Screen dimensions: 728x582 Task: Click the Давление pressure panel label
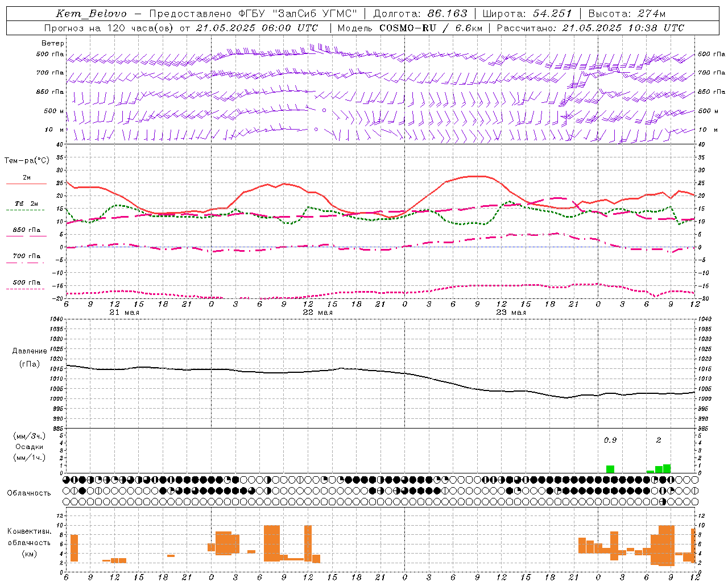(x=29, y=351)
